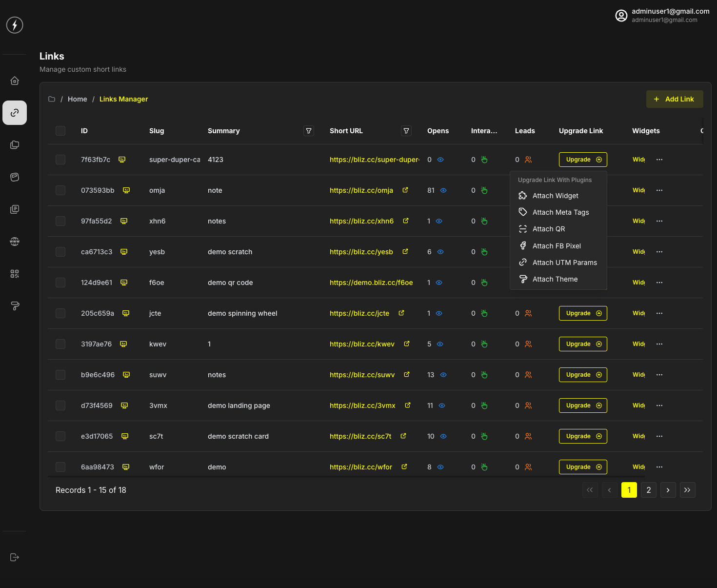
Task: Open Upgrade dropdown in suwv row
Action: [x=583, y=375]
